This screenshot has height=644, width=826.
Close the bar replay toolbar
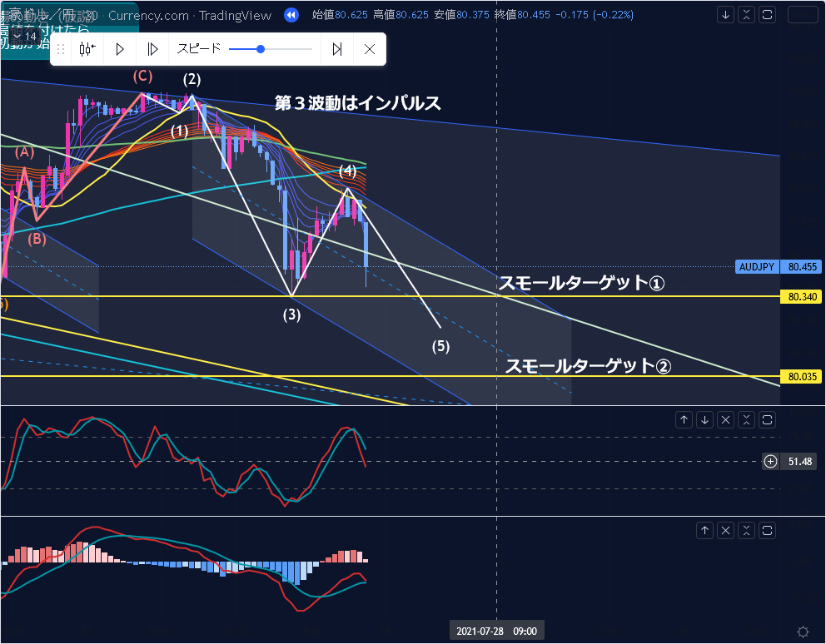(x=370, y=49)
